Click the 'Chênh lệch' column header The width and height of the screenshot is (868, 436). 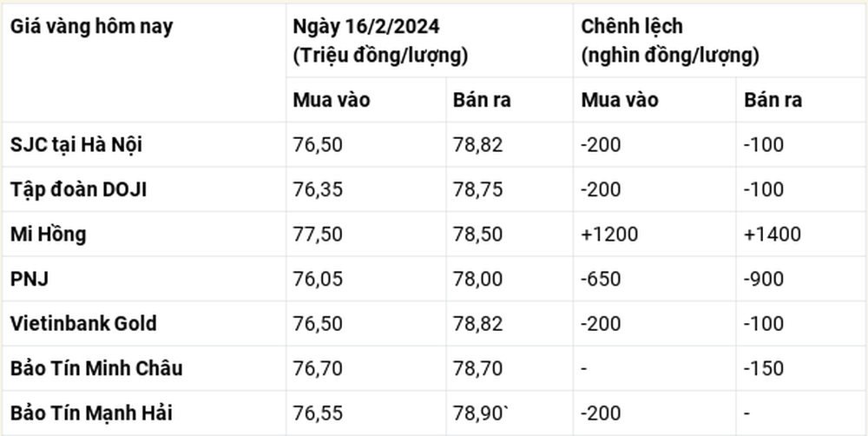point(632,27)
